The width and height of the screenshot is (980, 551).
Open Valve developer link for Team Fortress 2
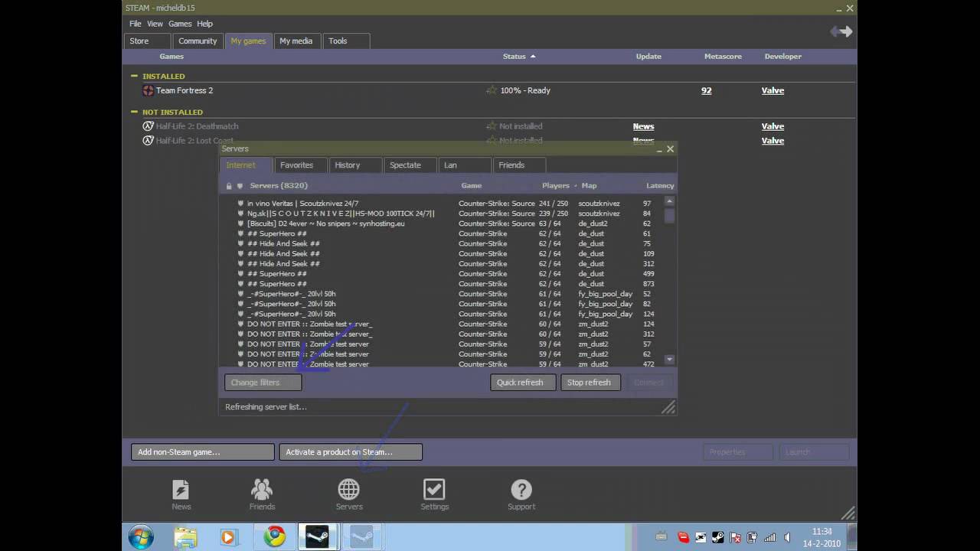point(773,90)
